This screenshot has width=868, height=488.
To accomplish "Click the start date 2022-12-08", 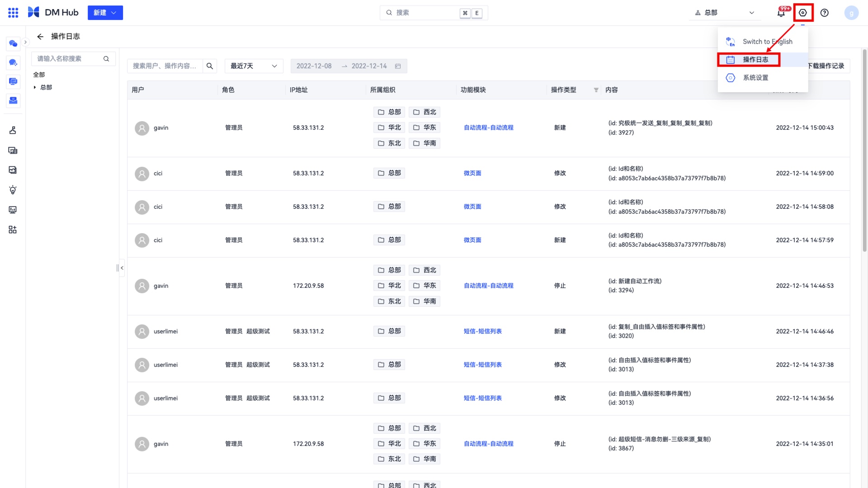I will coord(314,66).
